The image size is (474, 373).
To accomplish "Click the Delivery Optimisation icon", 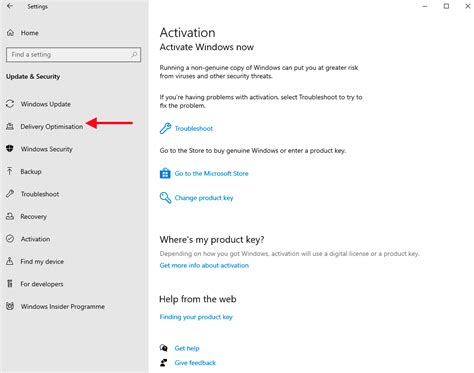I will pyautogui.click(x=10, y=126).
